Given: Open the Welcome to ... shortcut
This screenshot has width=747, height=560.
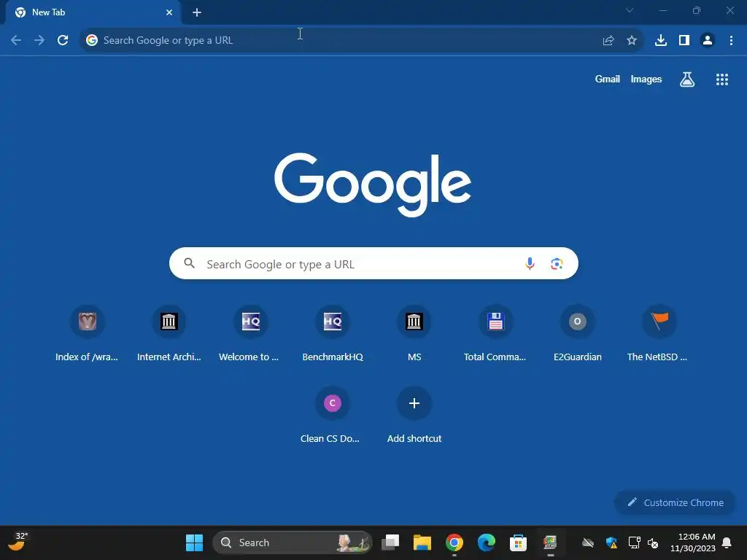Looking at the screenshot, I should pyautogui.click(x=251, y=335).
